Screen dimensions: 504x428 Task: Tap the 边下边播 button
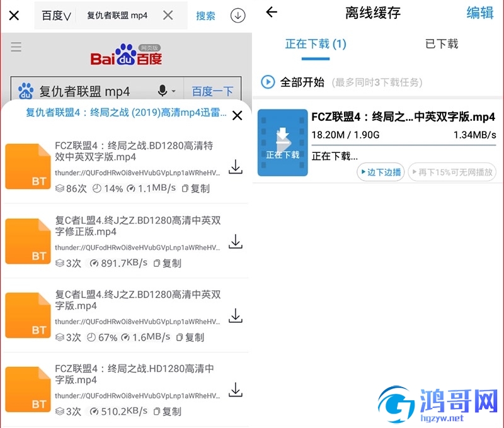tap(381, 172)
